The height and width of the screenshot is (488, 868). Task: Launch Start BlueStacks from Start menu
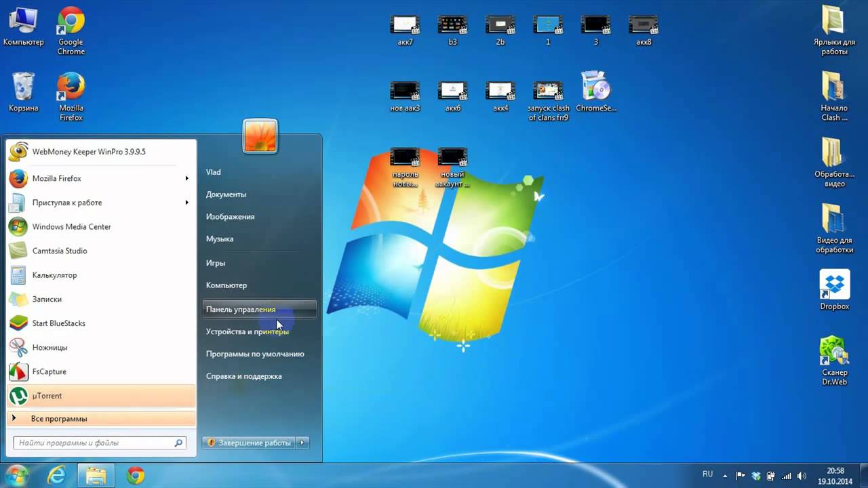(x=101, y=323)
